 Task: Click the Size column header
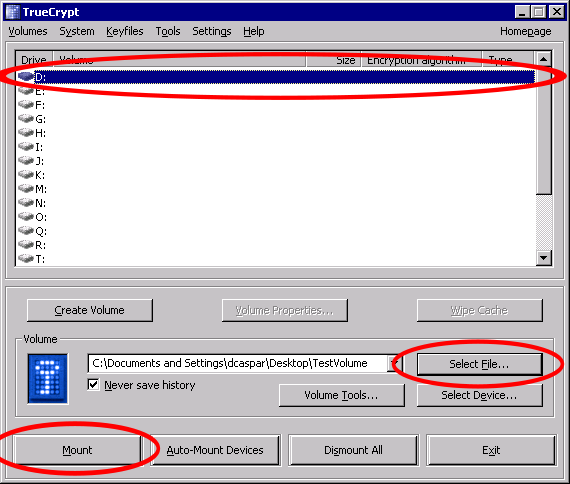333,60
